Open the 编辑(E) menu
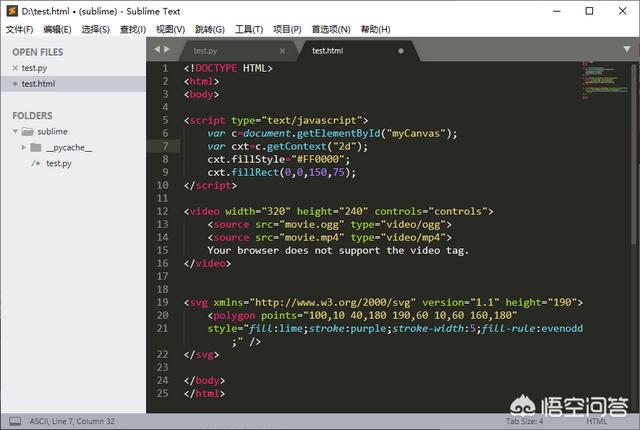The height and width of the screenshot is (430, 640). [x=57, y=29]
